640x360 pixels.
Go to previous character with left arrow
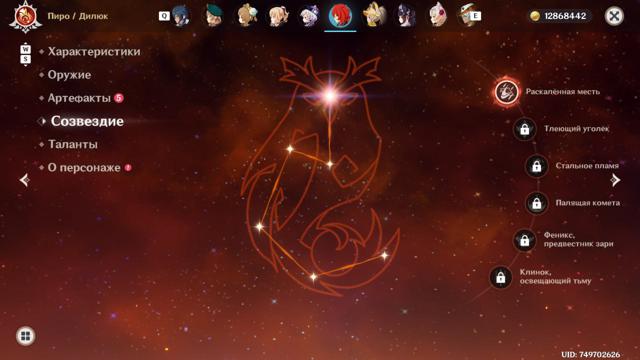tap(24, 180)
